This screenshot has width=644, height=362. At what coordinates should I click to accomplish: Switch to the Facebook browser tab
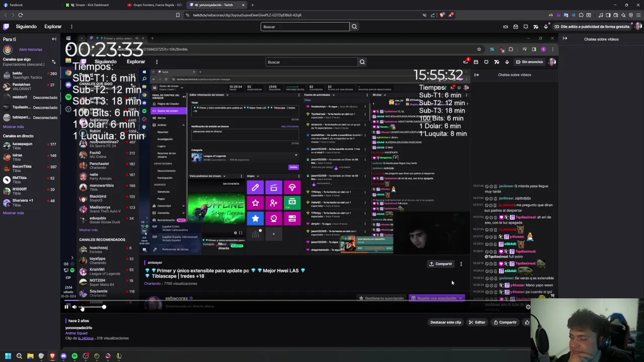coord(30,5)
